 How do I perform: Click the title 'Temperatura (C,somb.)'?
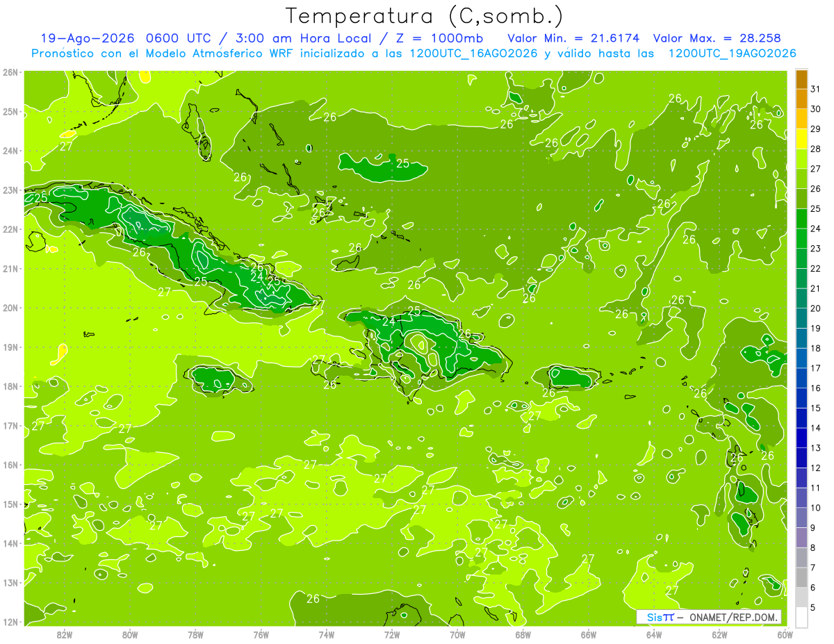coord(425,16)
